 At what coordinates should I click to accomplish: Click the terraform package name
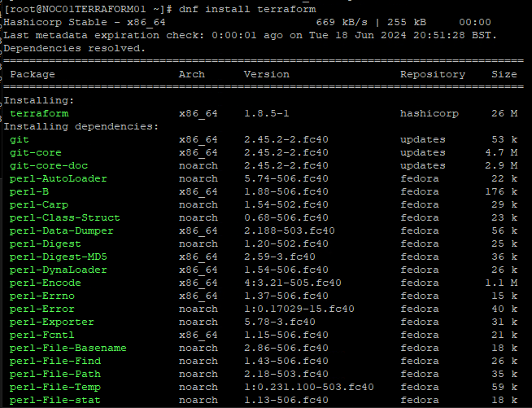[x=39, y=113]
